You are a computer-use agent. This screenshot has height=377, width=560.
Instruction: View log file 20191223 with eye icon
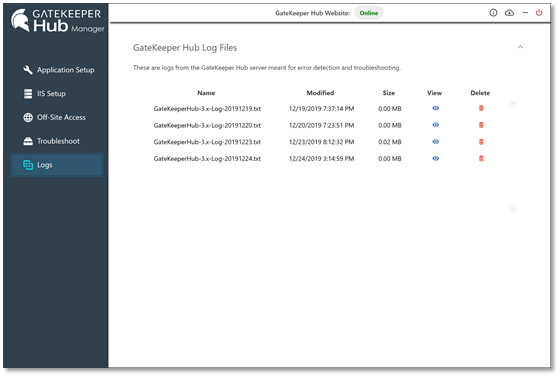coord(435,142)
